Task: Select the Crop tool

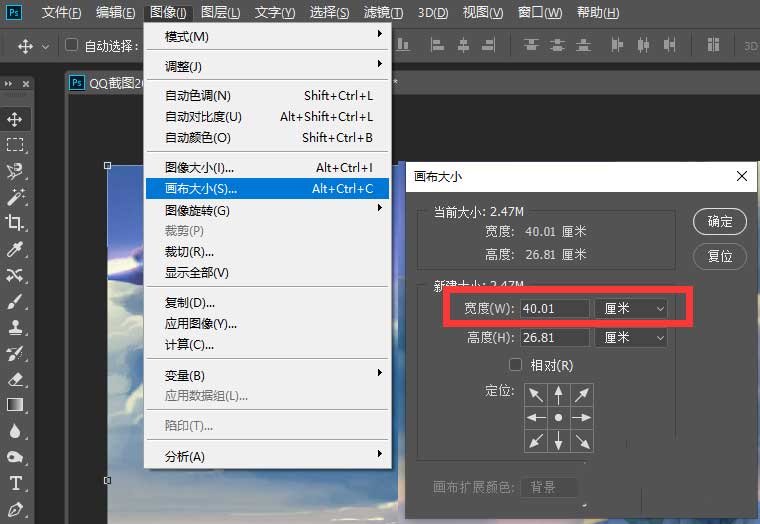Action: pos(15,222)
